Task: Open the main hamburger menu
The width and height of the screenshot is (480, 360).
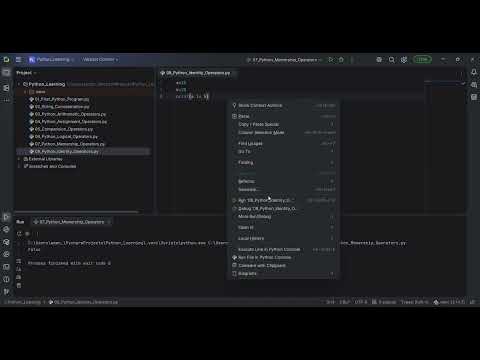Action: tap(18, 60)
